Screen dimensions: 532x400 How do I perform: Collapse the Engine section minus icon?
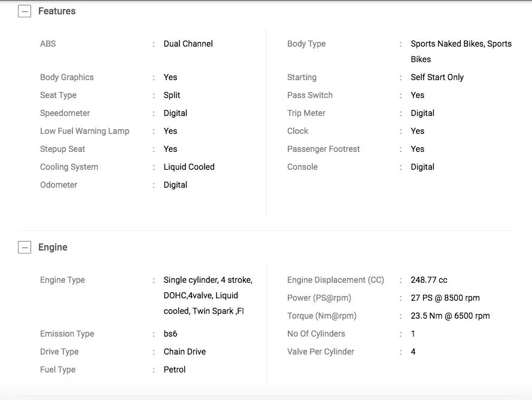tap(25, 248)
